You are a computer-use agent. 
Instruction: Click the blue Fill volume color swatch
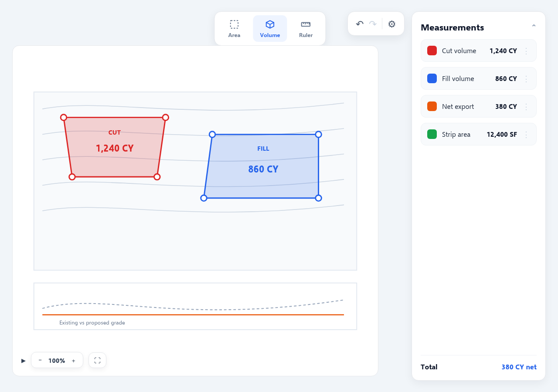click(432, 78)
